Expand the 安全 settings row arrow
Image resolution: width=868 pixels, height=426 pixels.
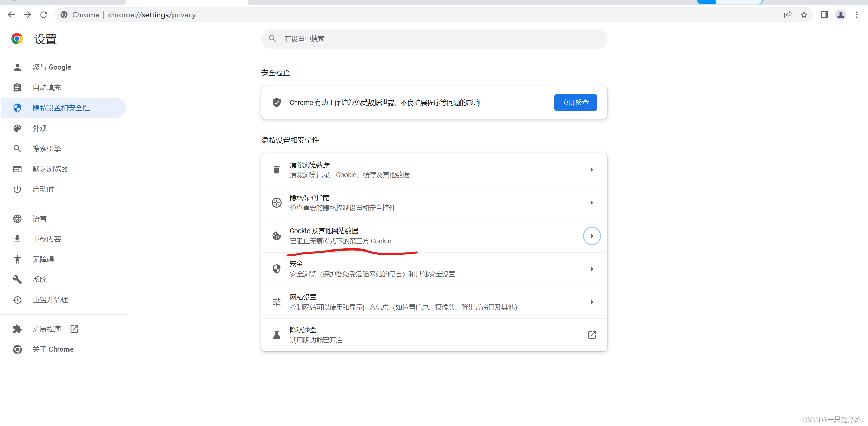pyautogui.click(x=592, y=269)
